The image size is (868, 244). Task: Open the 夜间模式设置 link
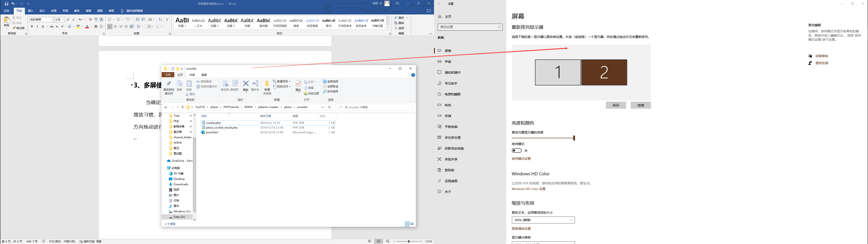[x=521, y=159]
